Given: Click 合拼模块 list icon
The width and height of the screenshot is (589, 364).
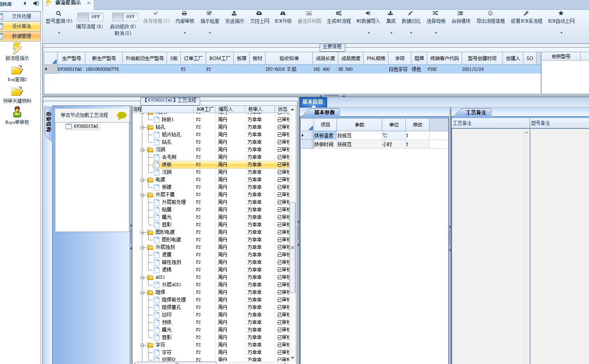Looking at the screenshot, I should tap(460, 13).
